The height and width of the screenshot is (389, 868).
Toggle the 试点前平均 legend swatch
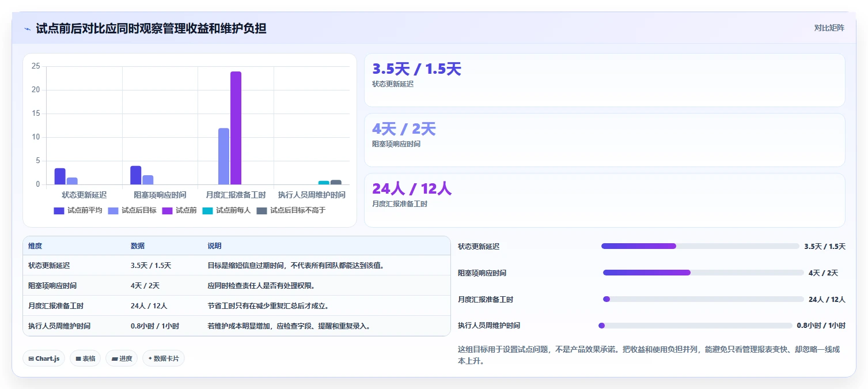pos(59,210)
